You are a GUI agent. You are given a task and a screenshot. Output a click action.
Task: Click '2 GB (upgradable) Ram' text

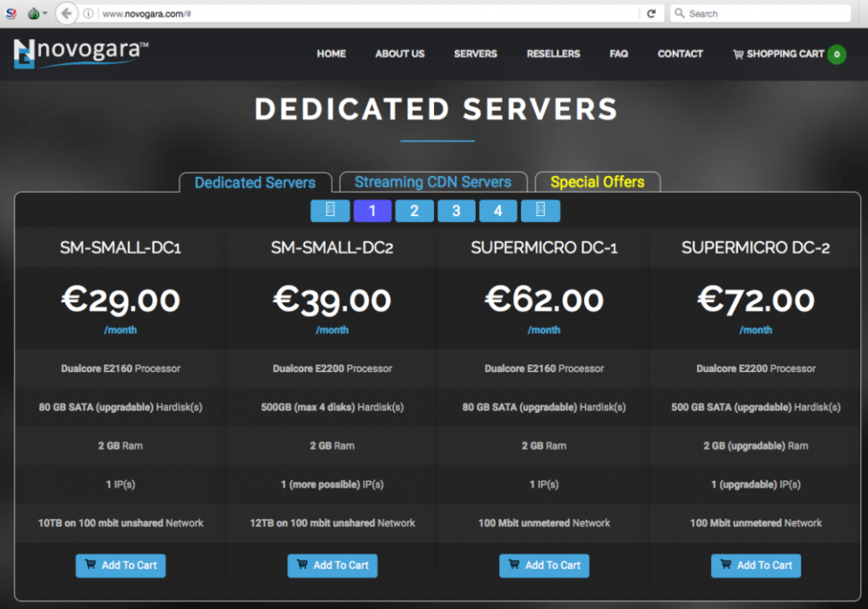coord(756,446)
